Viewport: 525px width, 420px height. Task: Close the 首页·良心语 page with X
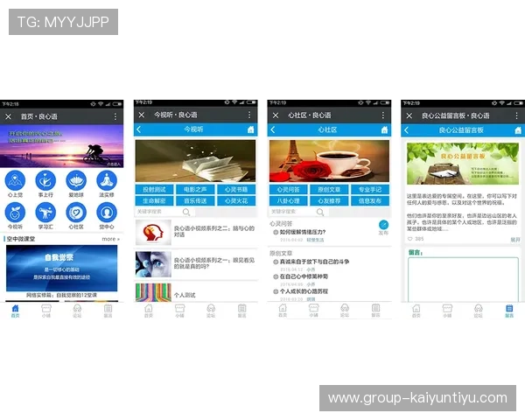(x=9, y=116)
